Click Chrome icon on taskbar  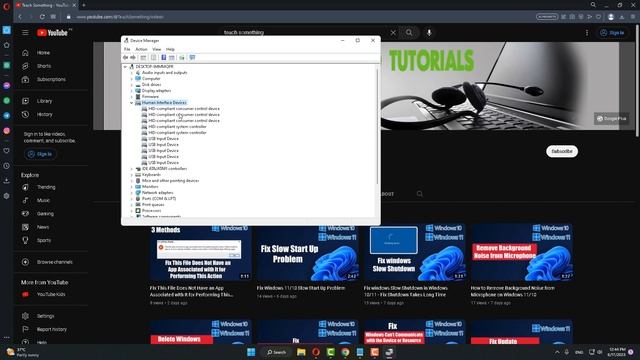(x=345, y=352)
